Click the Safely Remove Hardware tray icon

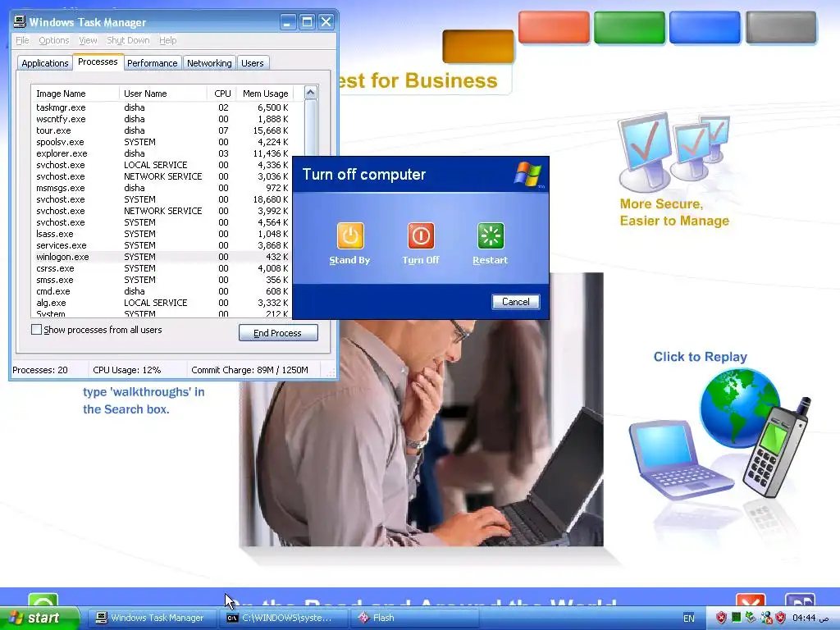pos(751,618)
